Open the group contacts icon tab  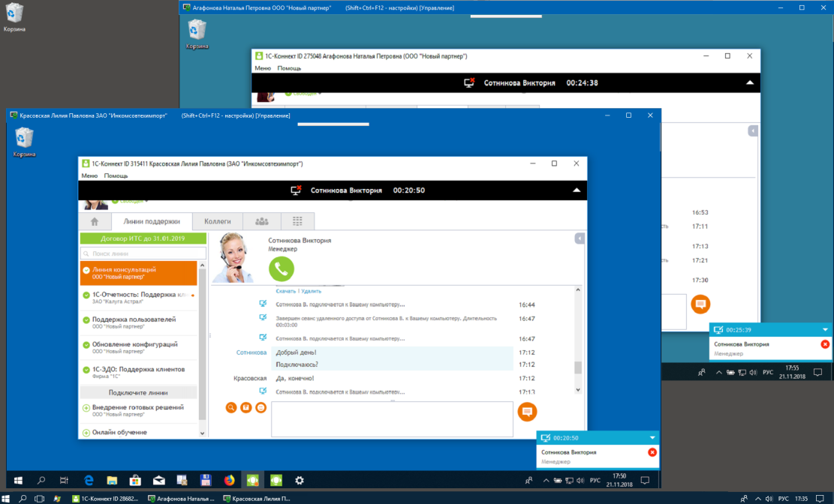(262, 221)
